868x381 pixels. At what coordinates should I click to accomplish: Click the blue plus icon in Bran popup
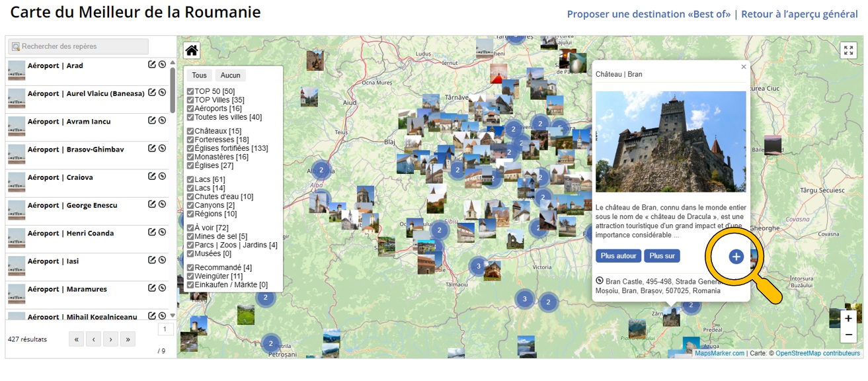(736, 257)
